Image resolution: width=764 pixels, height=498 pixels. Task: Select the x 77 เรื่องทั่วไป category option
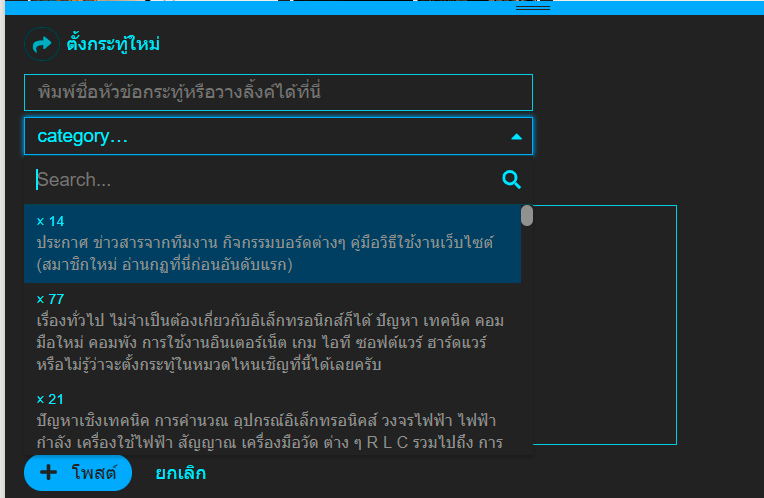point(272,333)
